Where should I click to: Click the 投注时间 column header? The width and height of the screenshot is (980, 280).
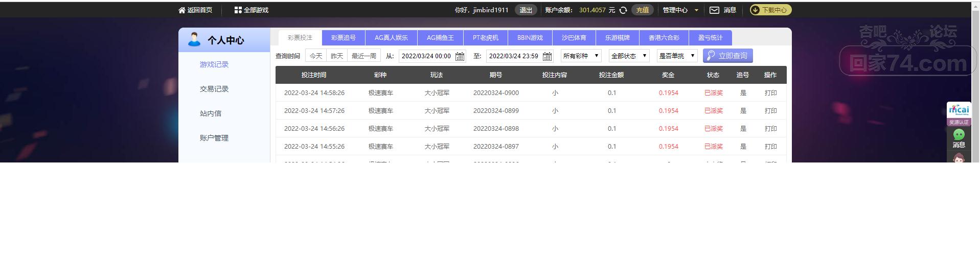click(313, 75)
